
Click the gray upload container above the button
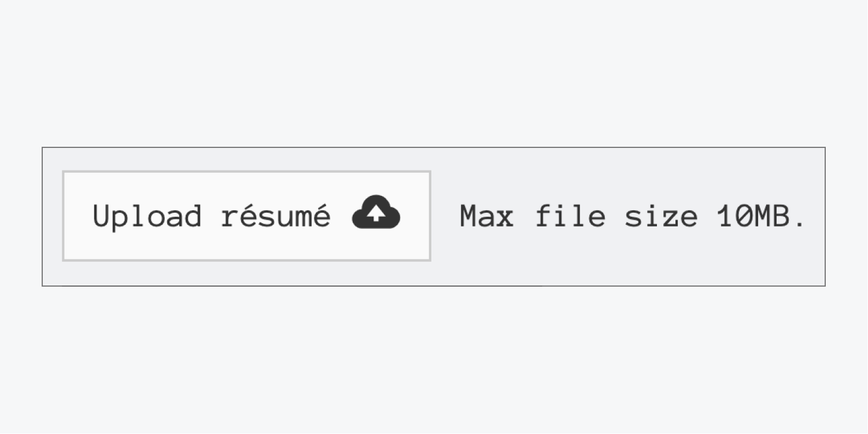coord(434,159)
